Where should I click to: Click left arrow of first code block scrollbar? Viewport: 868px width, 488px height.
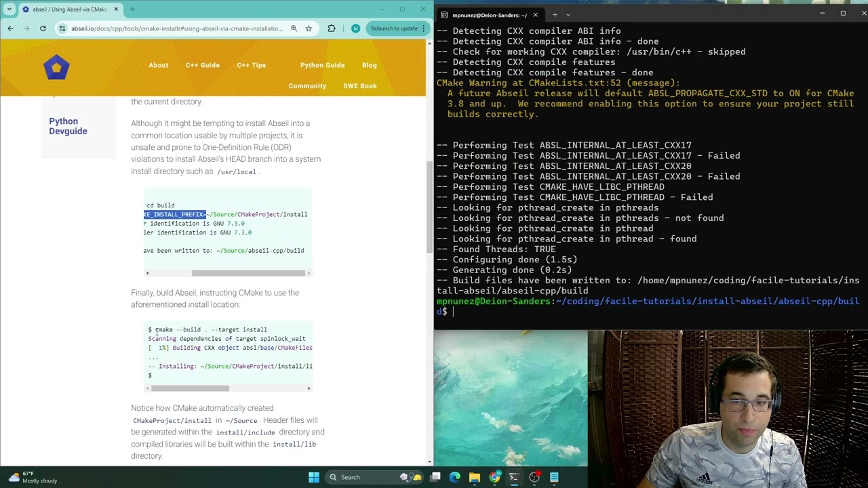tap(147, 273)
